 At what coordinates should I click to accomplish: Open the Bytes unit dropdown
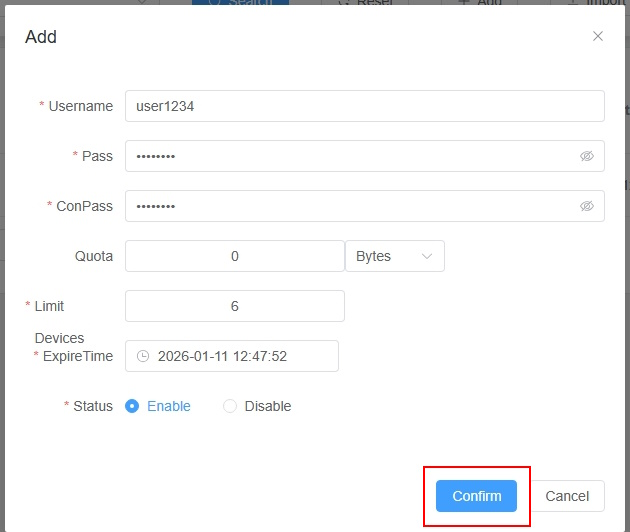(394, 256)
